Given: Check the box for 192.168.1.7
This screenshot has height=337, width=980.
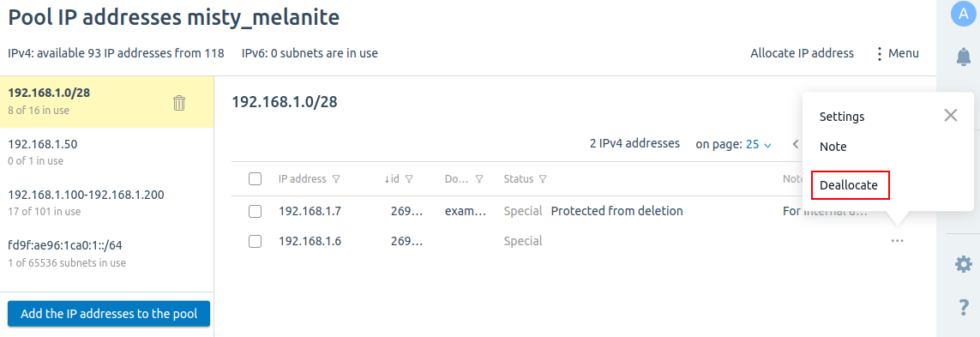Looking at the screenshot, I should click(255, 211).
